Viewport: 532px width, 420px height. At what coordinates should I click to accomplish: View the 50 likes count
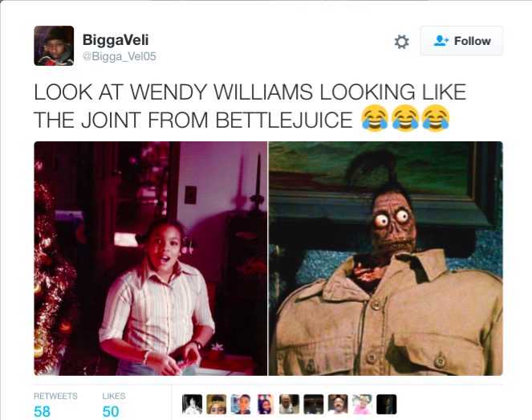pos(111,411)
